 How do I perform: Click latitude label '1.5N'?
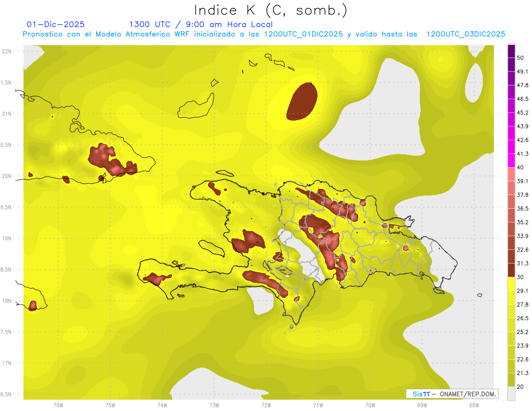pyautogui.click(x=7, y=82)
